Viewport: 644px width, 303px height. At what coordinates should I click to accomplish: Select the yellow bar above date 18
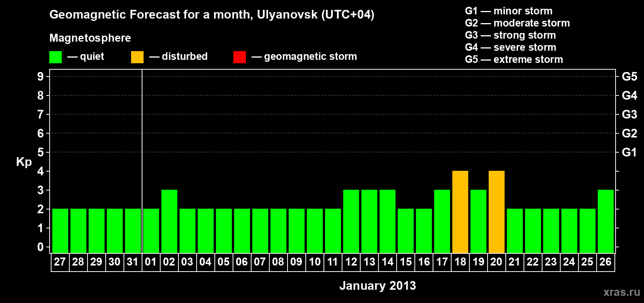[x=460, y=212]
